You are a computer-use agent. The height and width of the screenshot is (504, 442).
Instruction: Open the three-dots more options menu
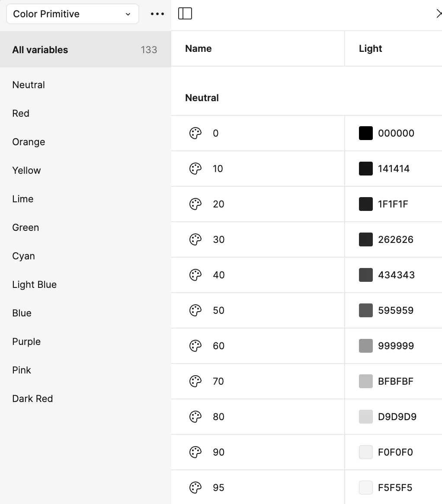pyautogui.click(x=157, y=14)
